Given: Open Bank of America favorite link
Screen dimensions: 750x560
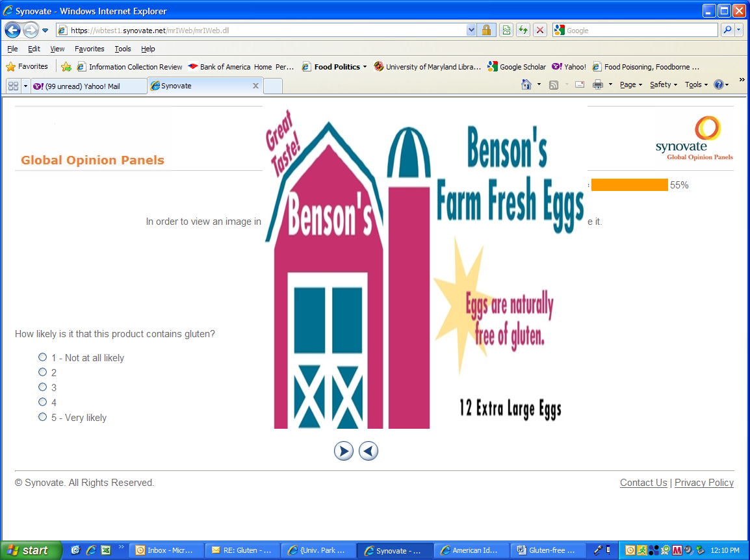Looking at the screenshot, I should (x=242, y=67).
